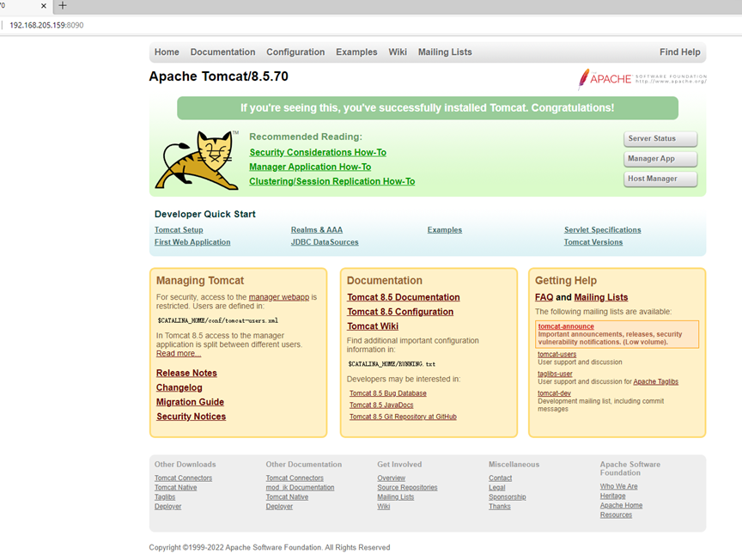This screenshot has height=560, width=742.
Task: Click the Read more... link
Action: pyautogui.click(x=179, y=354)
